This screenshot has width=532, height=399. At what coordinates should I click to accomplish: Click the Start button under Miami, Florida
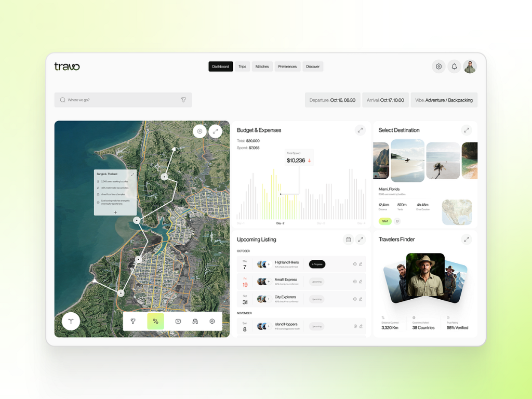(384, 221)
